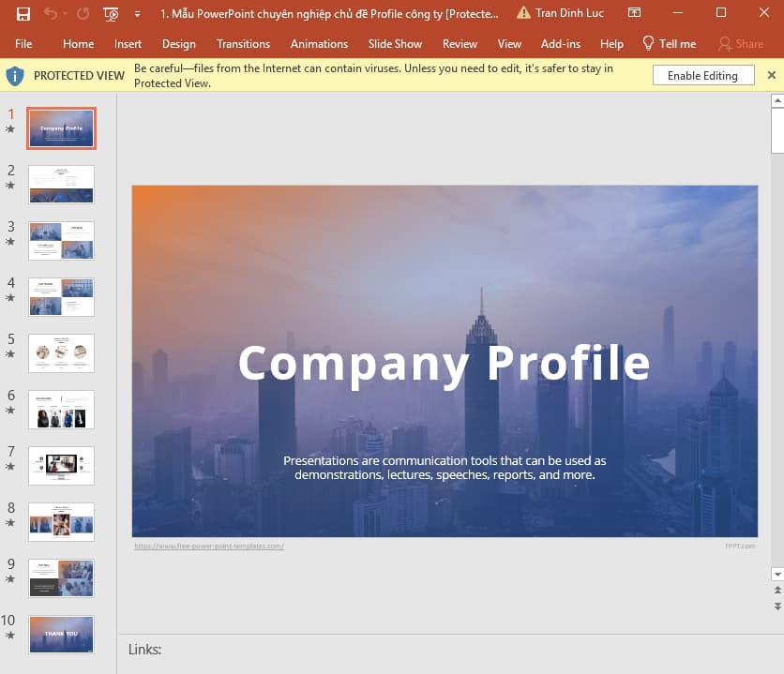Image resolution: width=784 pixels, height=674 pixels.
Task: Open the Tran Dinh Luc account menu
Action: (570, 12)
